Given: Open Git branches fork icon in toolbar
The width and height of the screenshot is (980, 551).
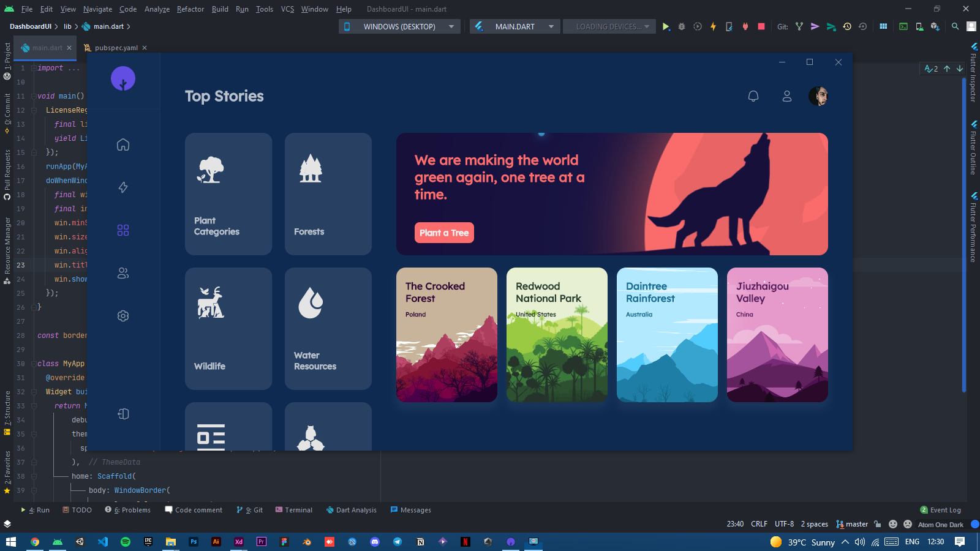Looking at the screenshot, I should tap(799, 26).
